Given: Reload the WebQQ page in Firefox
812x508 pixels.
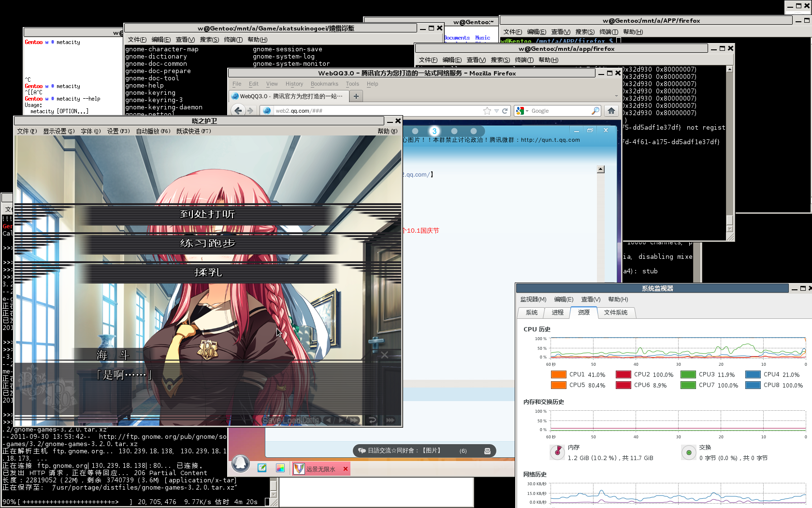Looking at the screenshot, I should click(x=505, y=111).
